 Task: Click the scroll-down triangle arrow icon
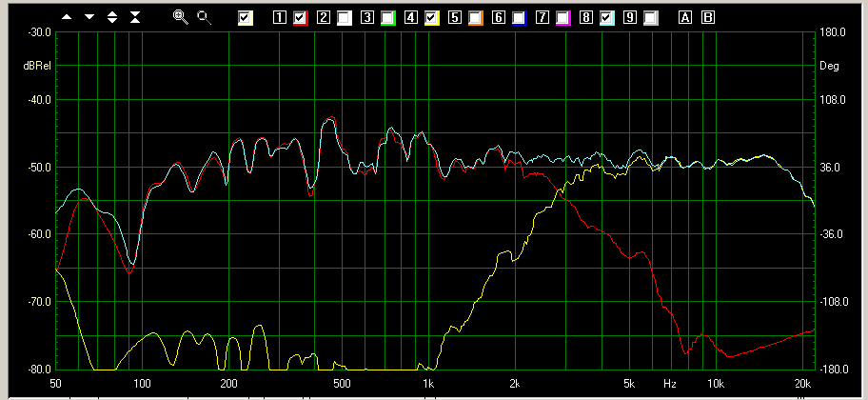89,17
